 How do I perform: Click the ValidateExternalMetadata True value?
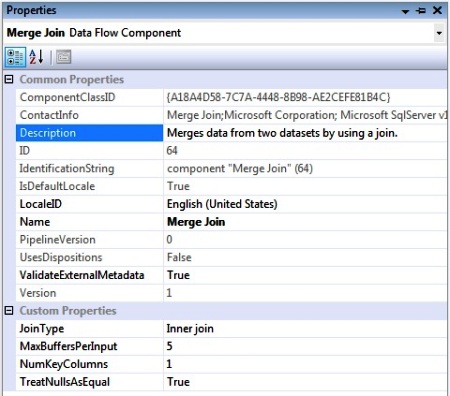178,275
